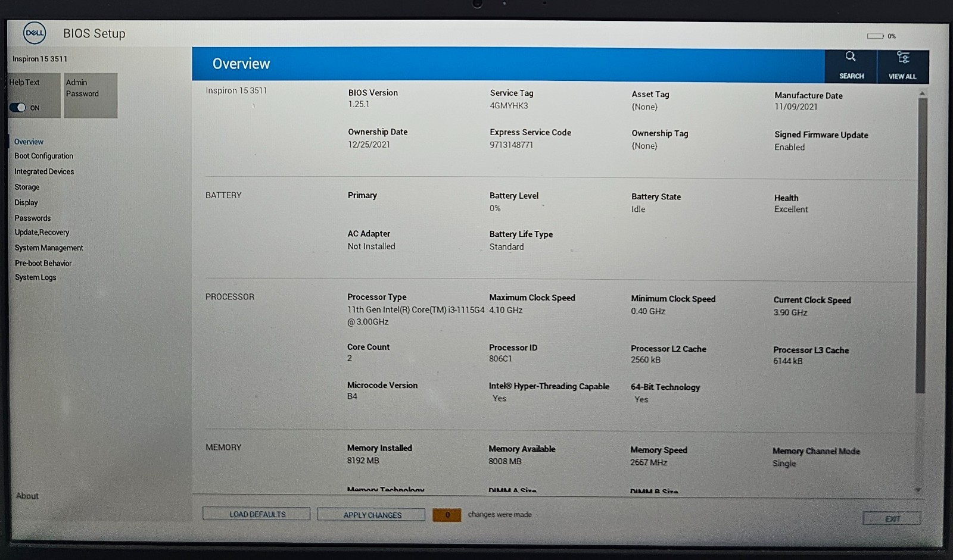Go to Integrated Devices
Screen dimensions: 953x560
click(x=44, y=171)
